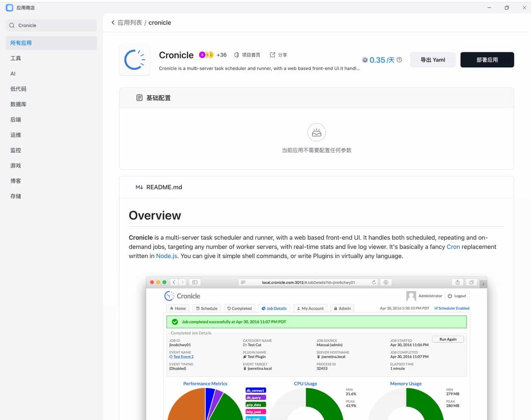This screenshot has height=420, width=531.
Task: Click the cronicle breadcrumb text
Action: 160,22
